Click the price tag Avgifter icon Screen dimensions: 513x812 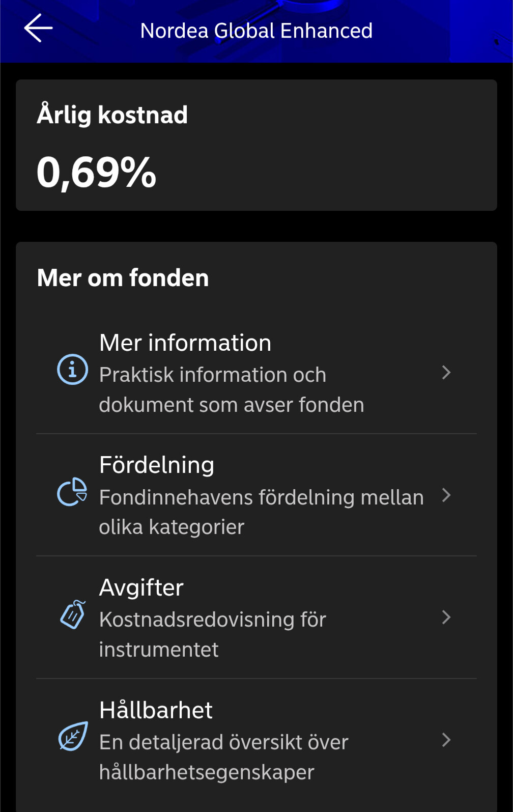[x=73, y=614]
